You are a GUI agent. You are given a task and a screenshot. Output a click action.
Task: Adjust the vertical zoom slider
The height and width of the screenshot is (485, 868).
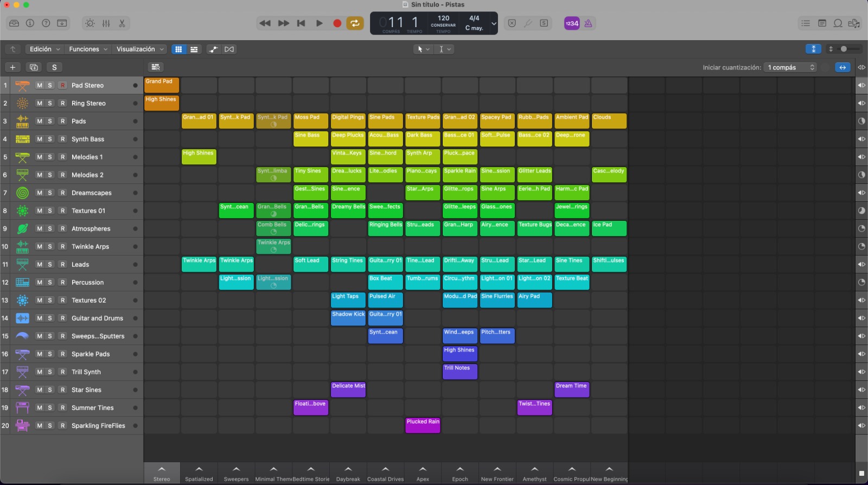click(844, 49)
